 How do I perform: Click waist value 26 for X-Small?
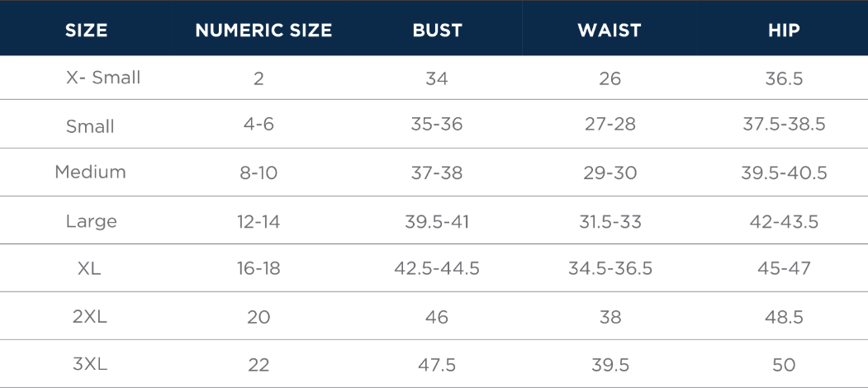pyautogui.click(x=610, y=78)
